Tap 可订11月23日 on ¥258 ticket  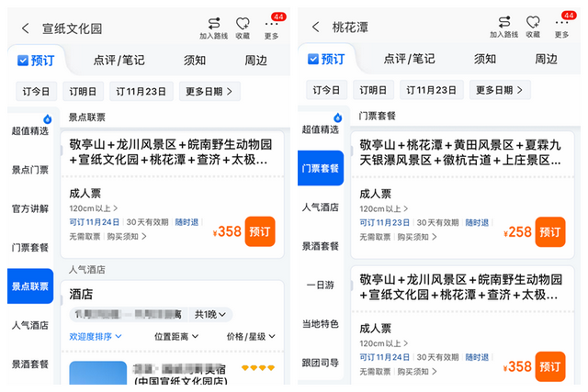384,222
